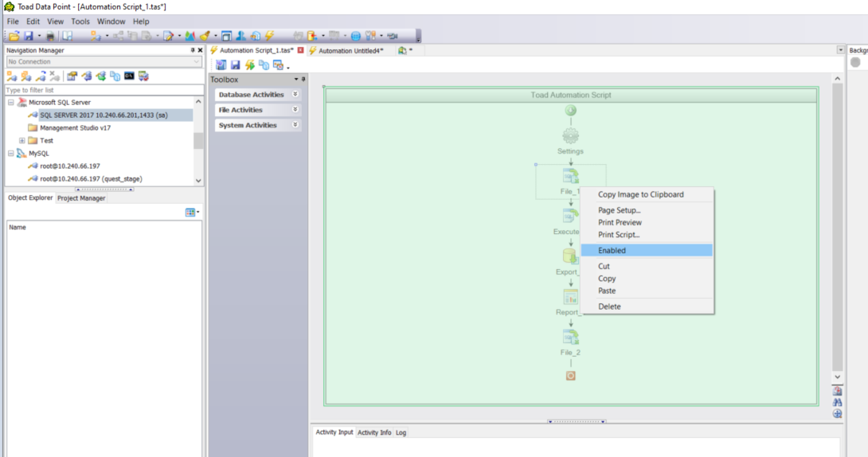The image size is (868, 457).
Task: Switch to the Activity Info tab
Action: (374, 432)
